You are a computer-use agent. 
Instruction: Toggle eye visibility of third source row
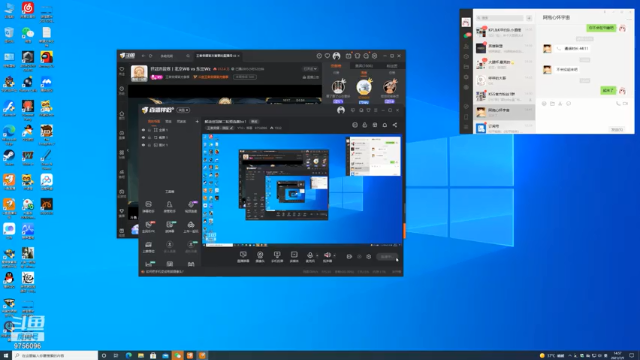pos(143,145)
